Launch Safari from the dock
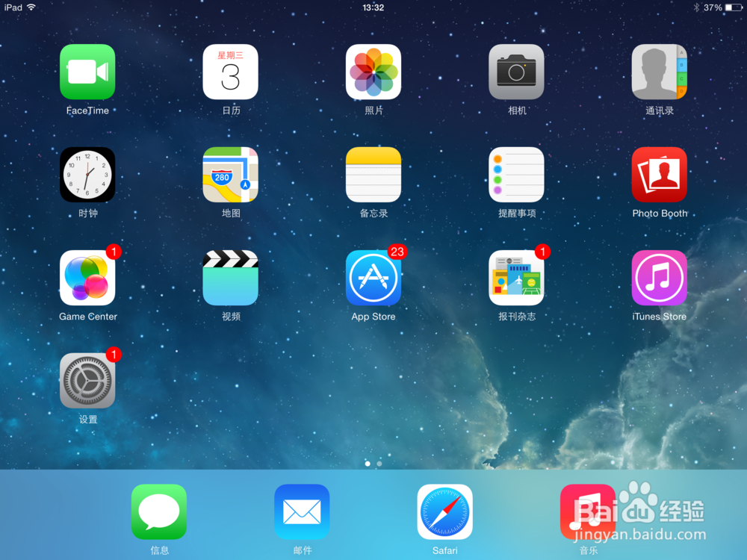 (x=445, y=512)
